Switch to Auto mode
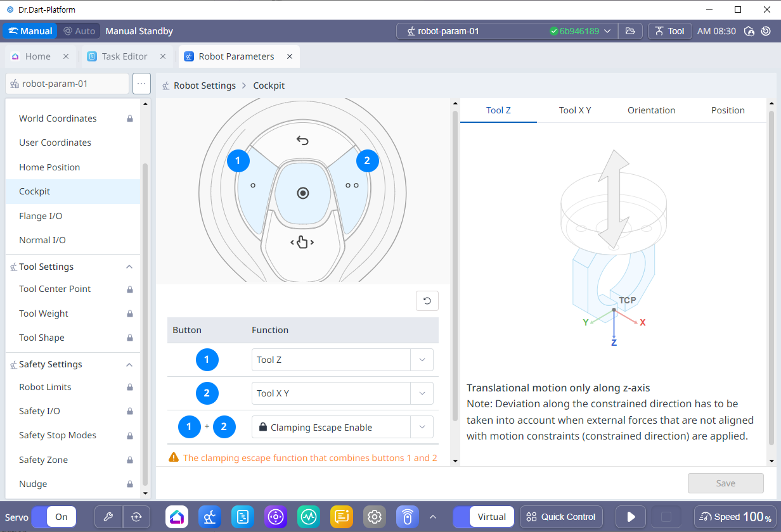The image size is (781, 532). (79, 31)
